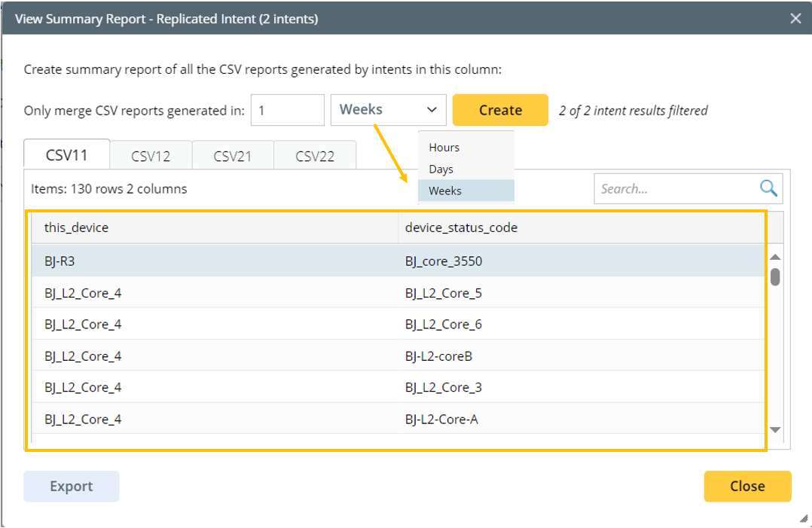The width and height of the screenshot is (812, 528).
Task: Show the CSV21 tab
Action: click(x=232, y=156)
